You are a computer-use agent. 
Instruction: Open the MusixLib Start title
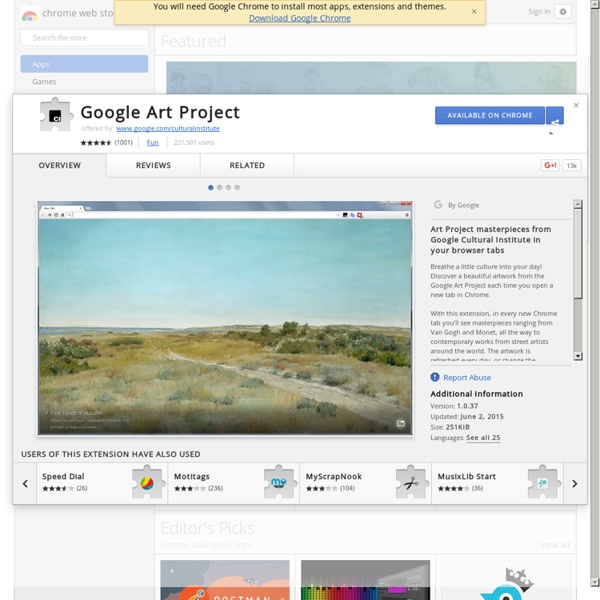pos(466,476)
